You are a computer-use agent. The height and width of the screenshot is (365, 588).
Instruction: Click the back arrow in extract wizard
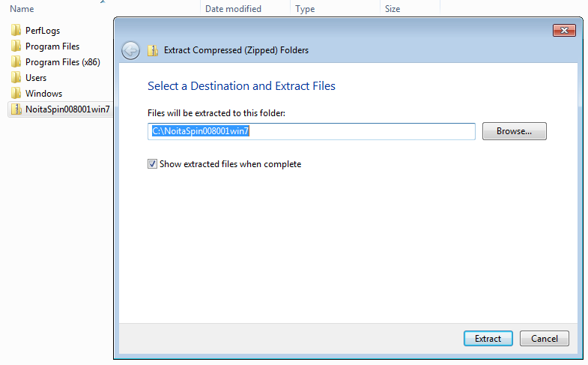point(130,50)
